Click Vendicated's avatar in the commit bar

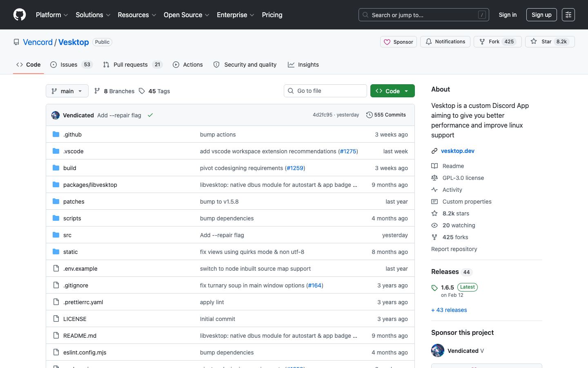click(x=56, y=115)
